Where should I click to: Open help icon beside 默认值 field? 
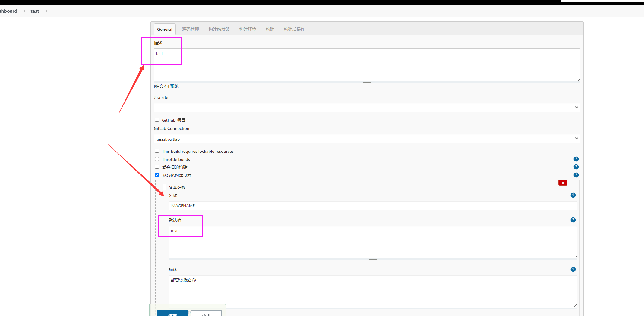[573, 220]
